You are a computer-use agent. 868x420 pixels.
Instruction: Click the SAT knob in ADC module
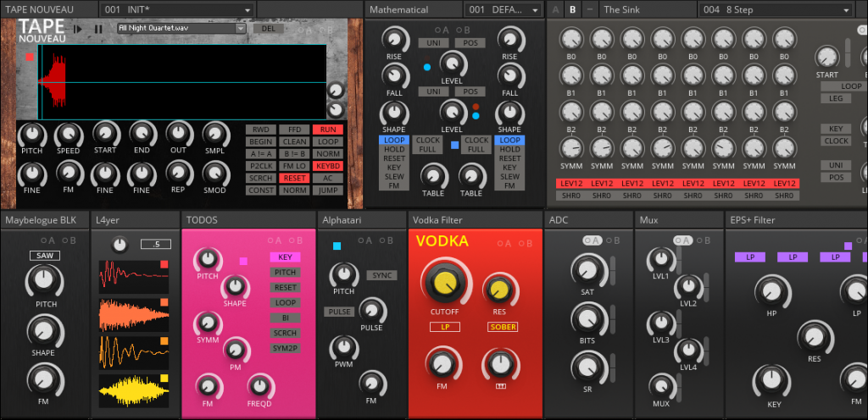584,270
